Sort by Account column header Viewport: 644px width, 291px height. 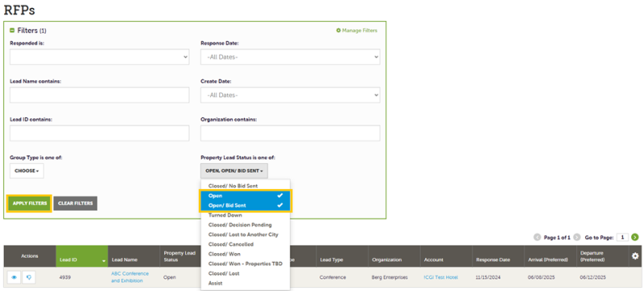tap(446, 256)
